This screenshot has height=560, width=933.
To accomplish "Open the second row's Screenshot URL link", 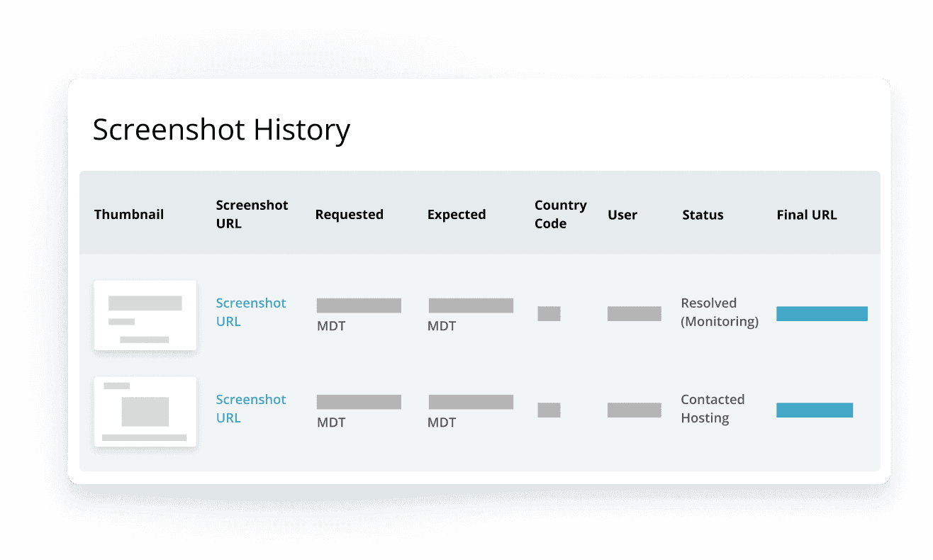I will pos(251,408).
